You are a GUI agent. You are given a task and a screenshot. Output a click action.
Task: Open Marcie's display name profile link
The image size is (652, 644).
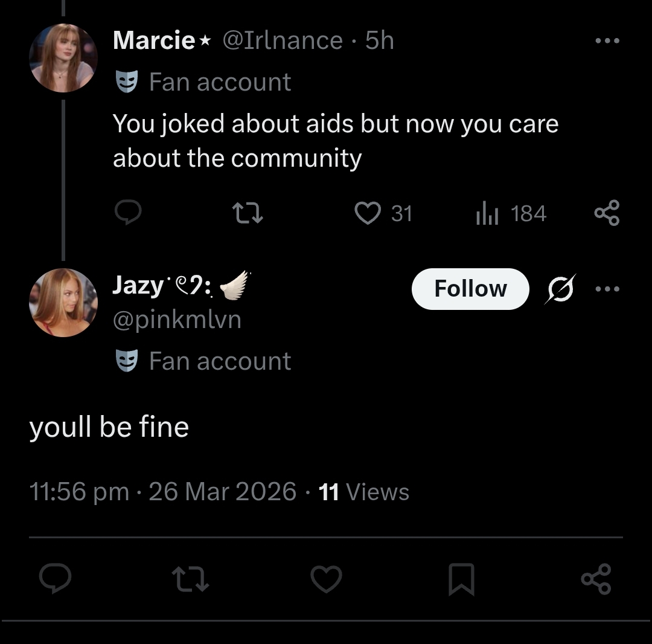click(153, 41)
